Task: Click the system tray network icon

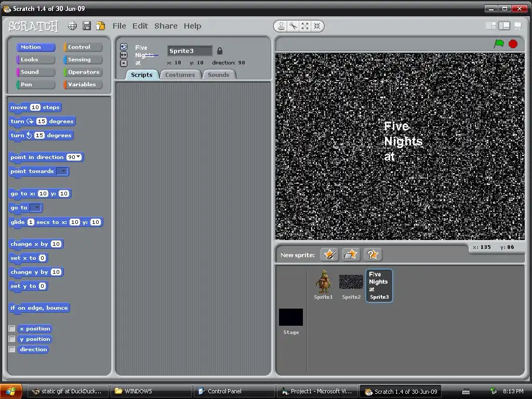Action: (494, 391)
